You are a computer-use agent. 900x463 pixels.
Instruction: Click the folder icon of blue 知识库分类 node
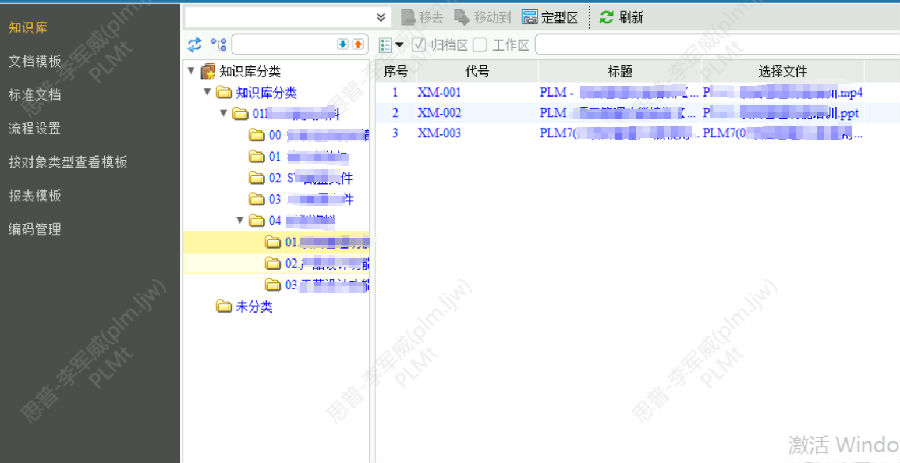tap(224, 92)
